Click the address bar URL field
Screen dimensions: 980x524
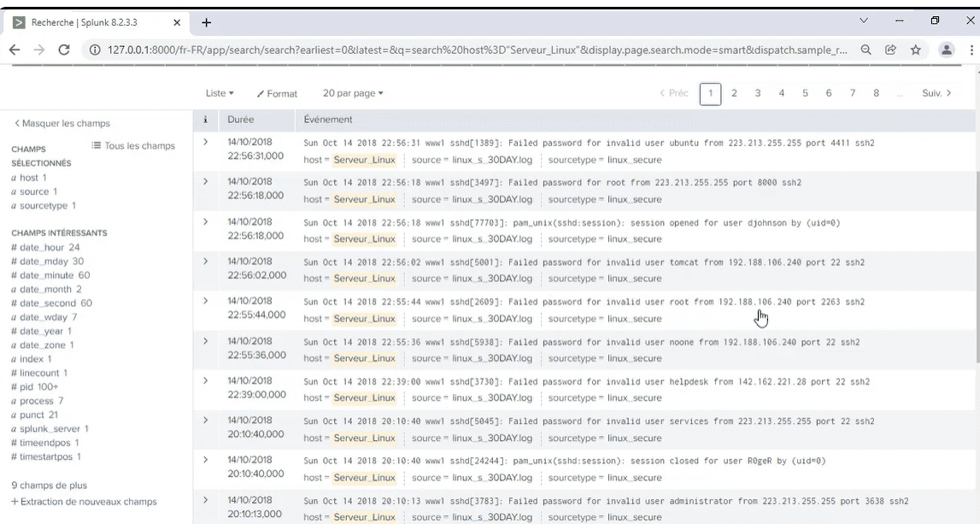point(470,50)
